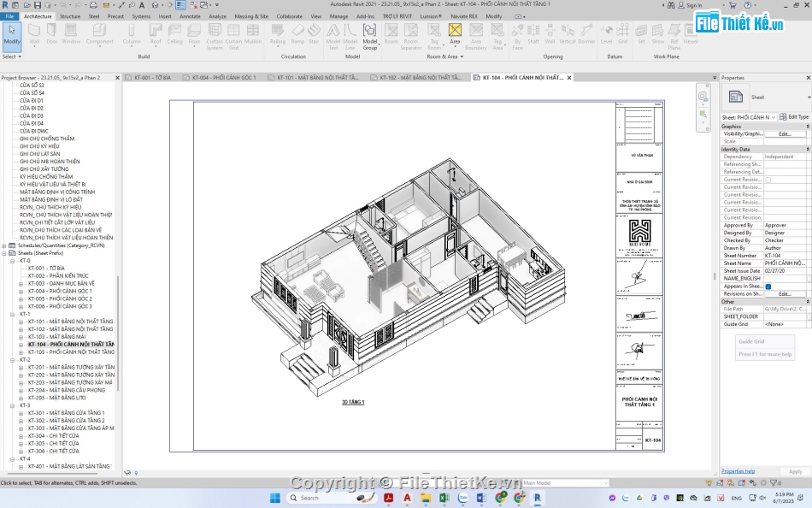Select the Grid datum tool
Viewport: 812px width, 508px height.
623,35
